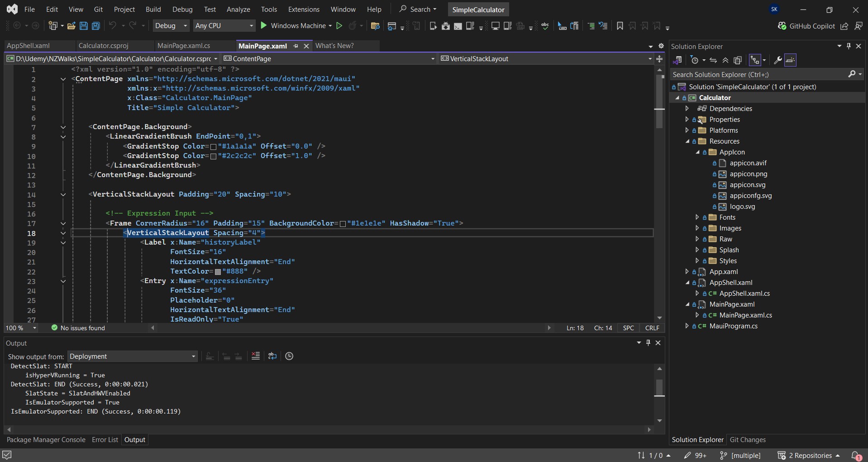Click Collapse All icon in Solution Explorer
The height and width of the screenshot is (462, 868).
pos(725,60)
